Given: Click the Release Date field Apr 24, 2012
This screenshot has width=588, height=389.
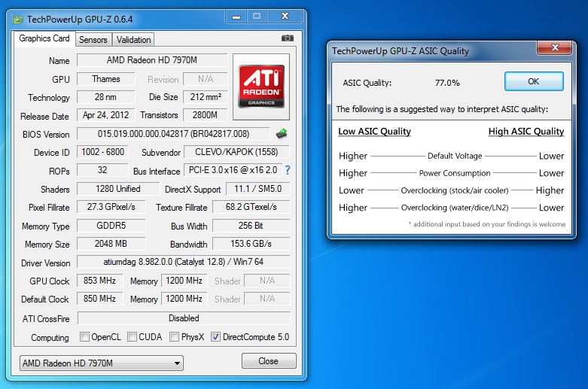Looking at the screenshot, I should click(105, 115).
